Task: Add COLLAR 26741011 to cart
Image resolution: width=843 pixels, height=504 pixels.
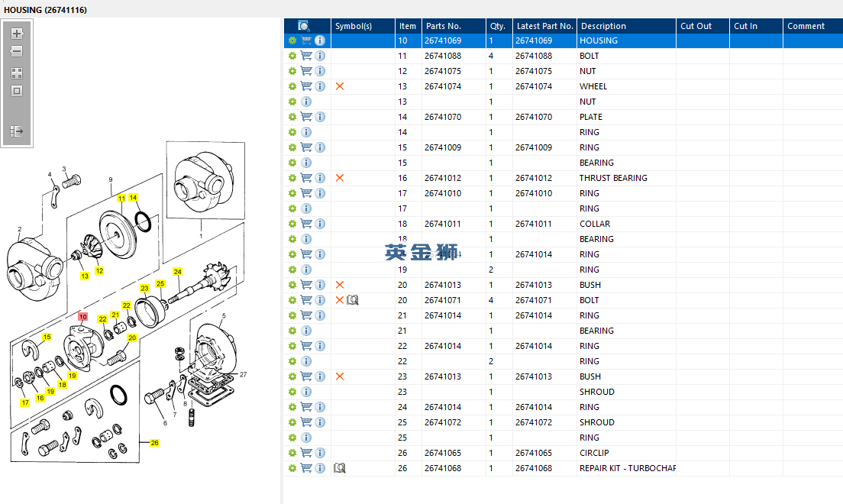Action: (306, 224)
